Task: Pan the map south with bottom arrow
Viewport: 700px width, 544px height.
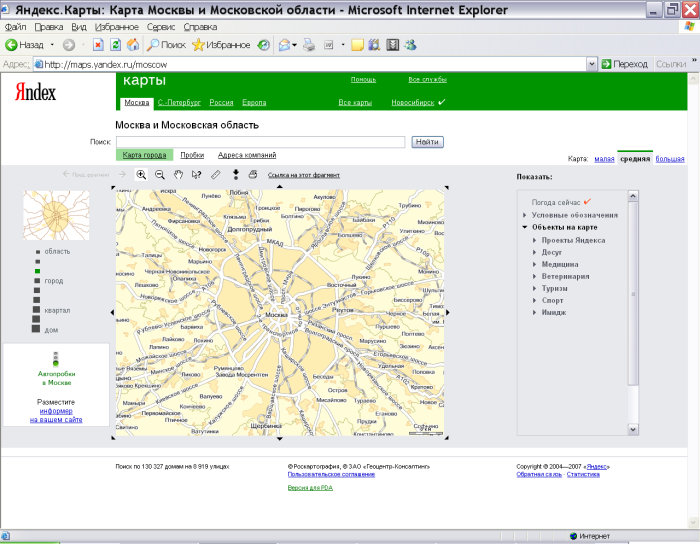Action: click(279, 439)
